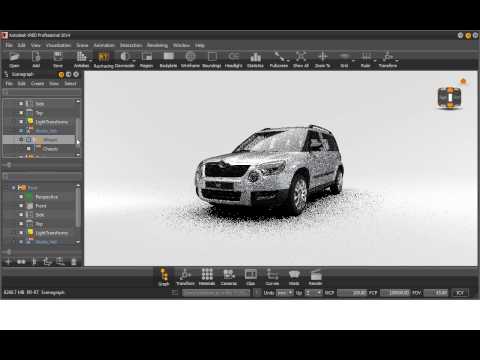Image resolution: width=480 pixels, height=360 pixels.
Task: Toggle the LightTransforms checkbox in the upper pane
Action: [x=21, y=122]
